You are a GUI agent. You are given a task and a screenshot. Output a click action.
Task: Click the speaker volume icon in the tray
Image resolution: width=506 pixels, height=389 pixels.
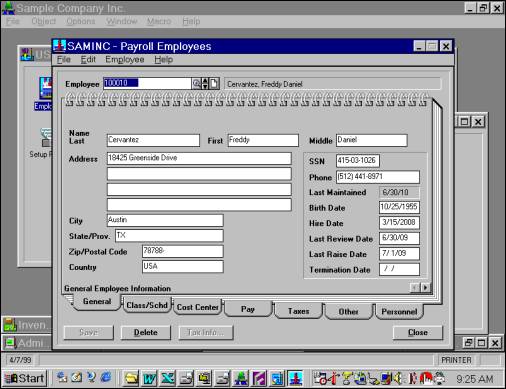397,378
